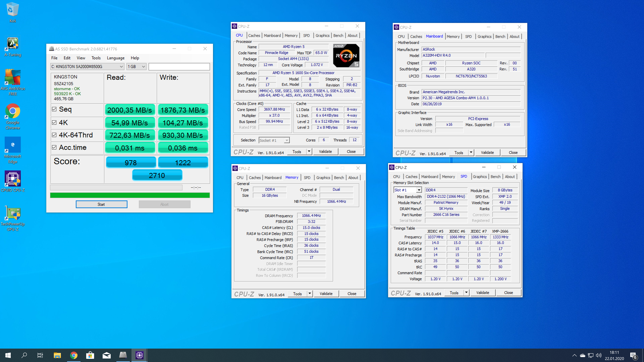Click the Seq read value 2000,35 MB/s
The width and height of the screenshot is (644, 362).
130,110
